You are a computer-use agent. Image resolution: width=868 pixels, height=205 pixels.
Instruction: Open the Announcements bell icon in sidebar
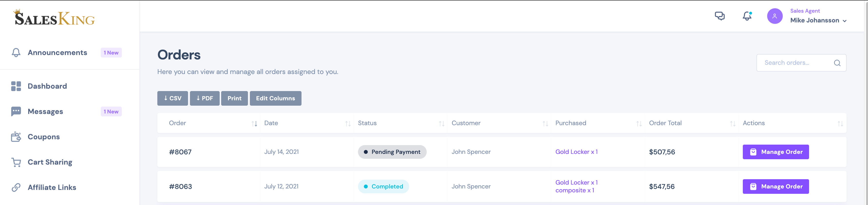coord(16,53)
